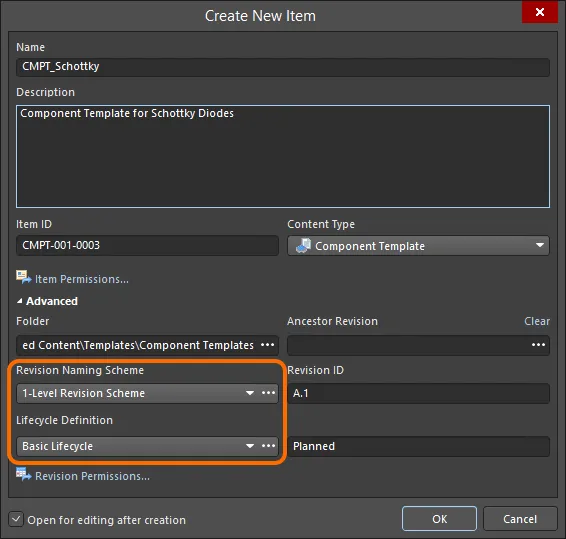Click the Clear link for Ancestor Revision
This screenshot has height=539, width=566.
537,321
